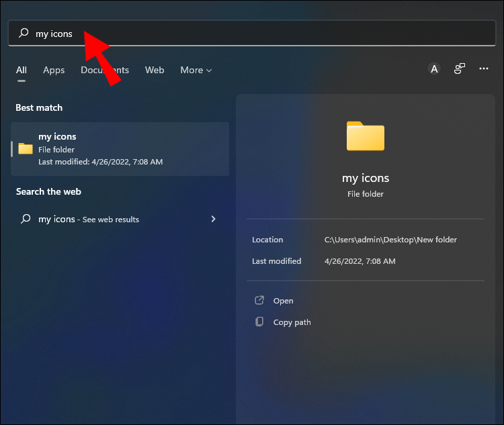The width and height of the screenshot is (504, 425).
Task: Click the small folder icon in Best match
Action: [26, 149]
